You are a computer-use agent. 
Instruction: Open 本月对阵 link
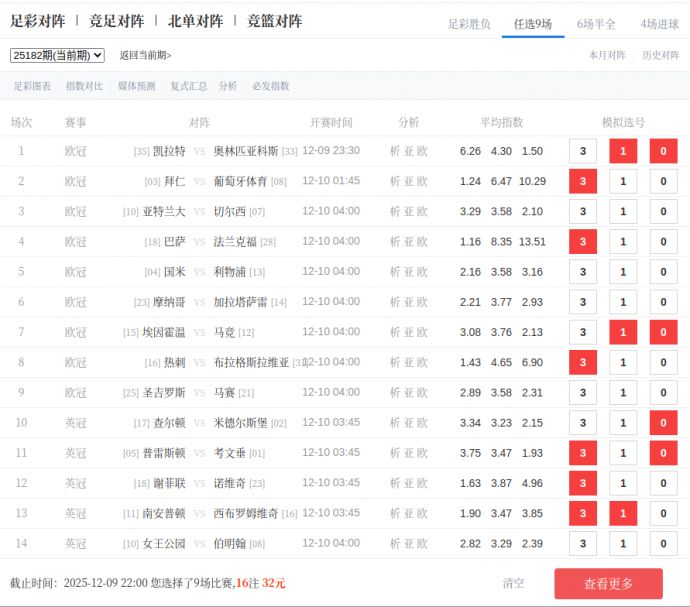607,55
